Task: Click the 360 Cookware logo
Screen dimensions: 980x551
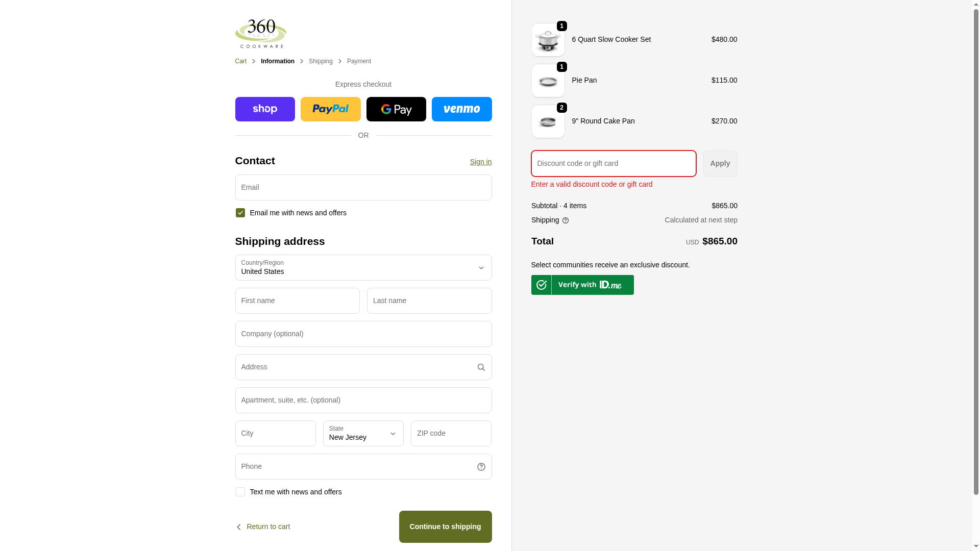Action: pyautogui.click(x=260, y=34)
